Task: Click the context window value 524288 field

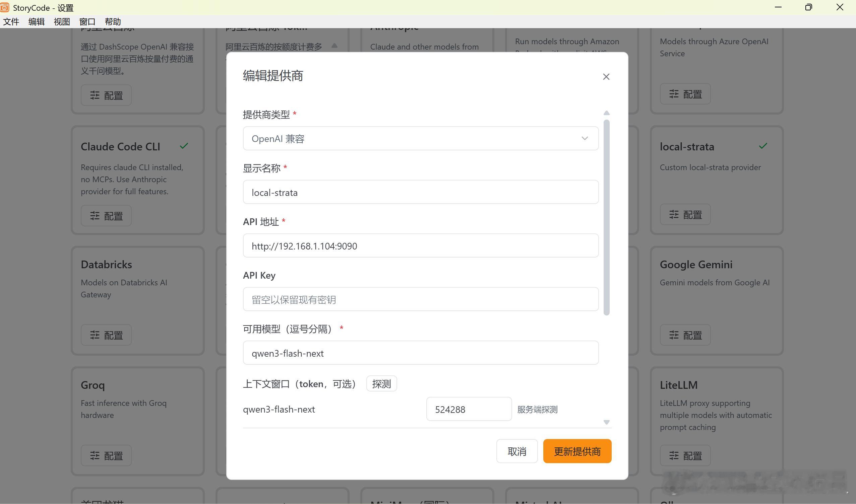Action: pos(469,409)
